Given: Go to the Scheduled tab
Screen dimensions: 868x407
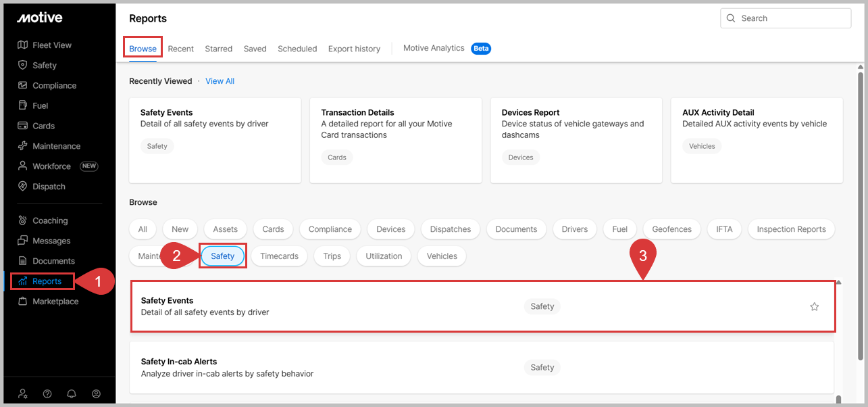Looking at the screenshot, I should pyautogui.click(x=297, y=49).
